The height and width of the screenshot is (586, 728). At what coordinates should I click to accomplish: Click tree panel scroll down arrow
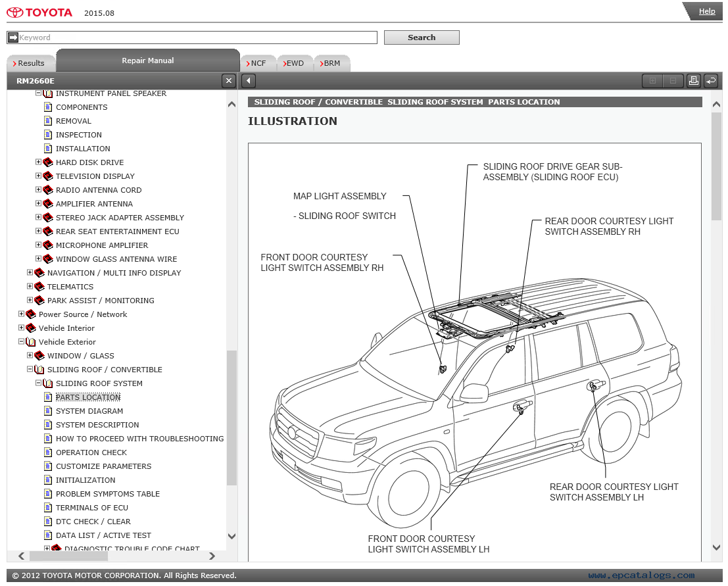pyautogui.click(x=231, y=536)
